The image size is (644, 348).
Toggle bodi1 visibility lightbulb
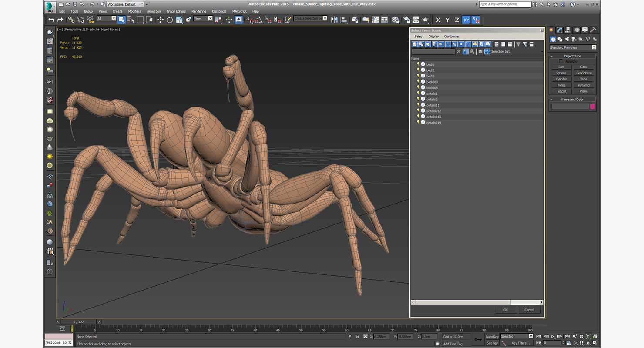pyautogui.click(x=418, y=64)
